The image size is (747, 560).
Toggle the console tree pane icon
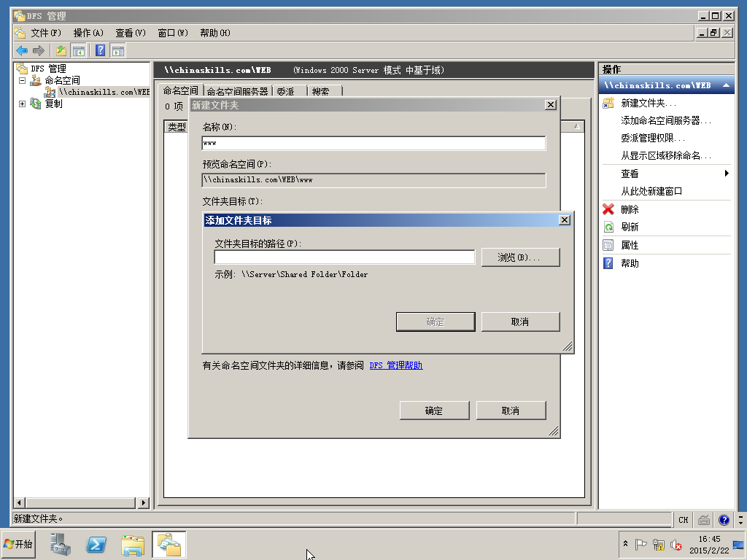(x=78, y=50)
